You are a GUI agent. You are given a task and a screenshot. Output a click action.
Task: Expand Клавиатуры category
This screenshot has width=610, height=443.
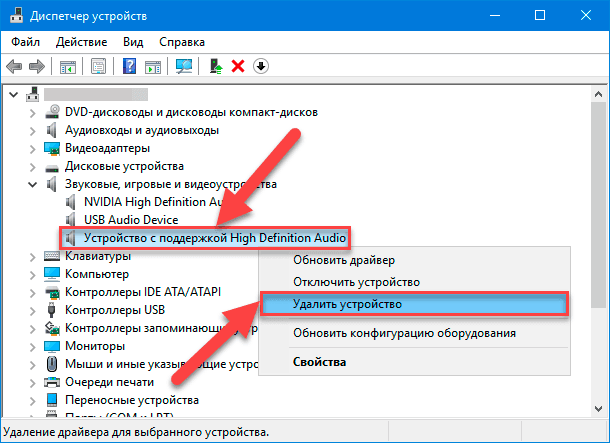[x=33, y=257]
